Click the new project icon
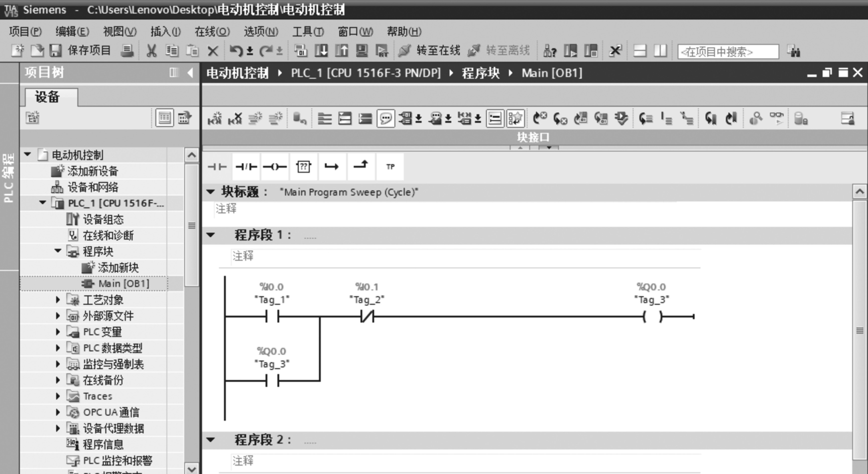The height and width of the screenshot is (474, 868). pos(18,50)
